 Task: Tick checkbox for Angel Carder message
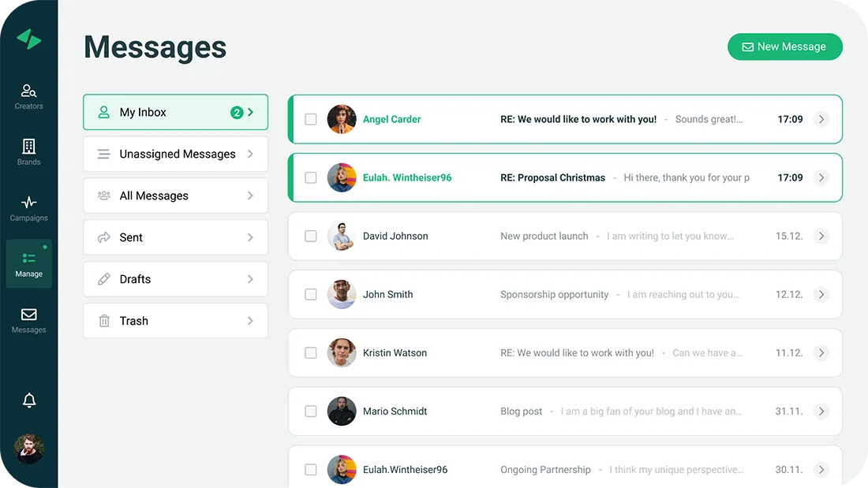311,119
